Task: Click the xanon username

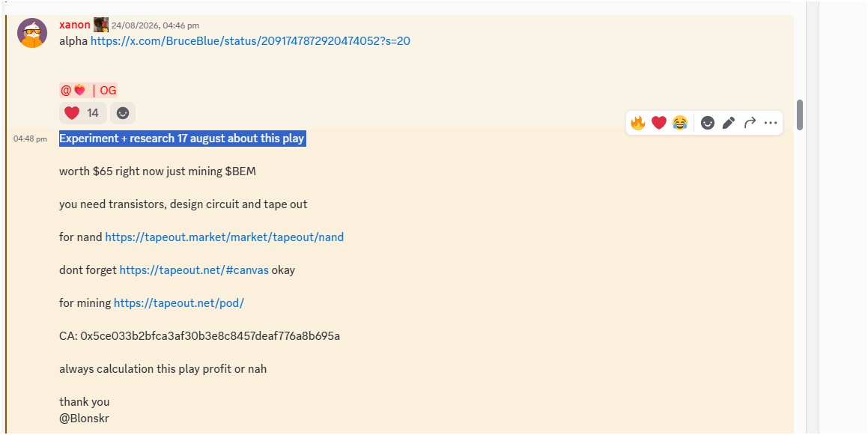Action: click(75, 25)
